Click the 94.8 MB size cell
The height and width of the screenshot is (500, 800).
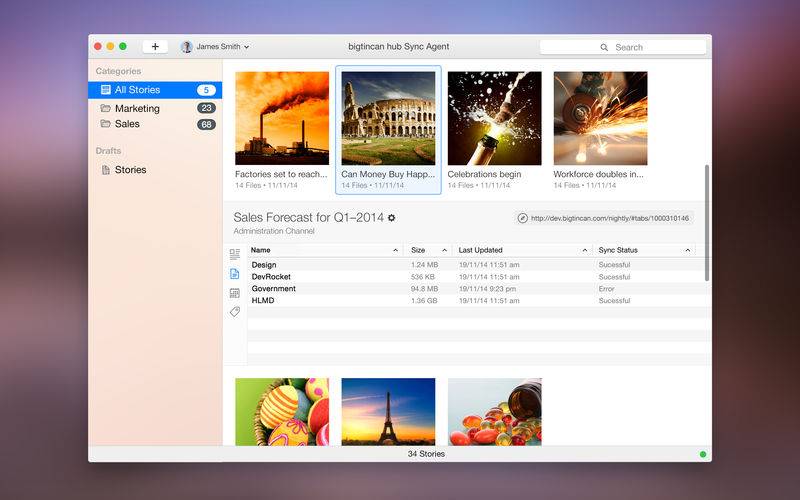click(x=424, y=289)
